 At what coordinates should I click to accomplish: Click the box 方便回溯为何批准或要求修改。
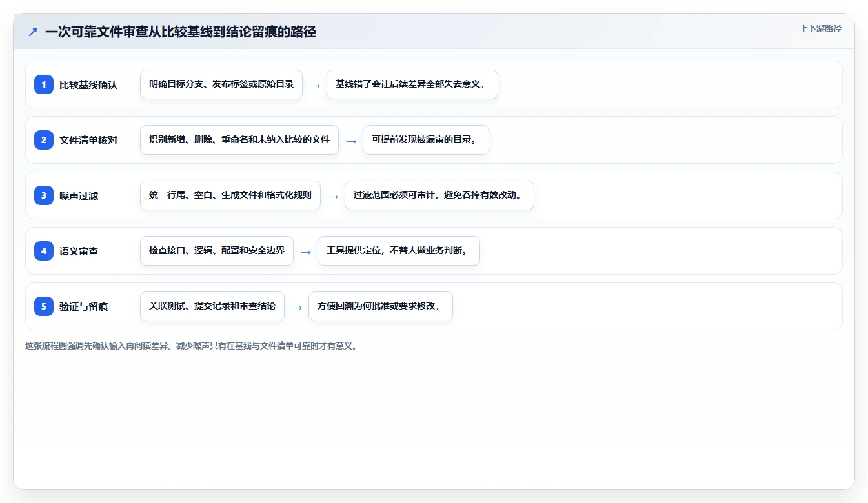pos(381,306)
